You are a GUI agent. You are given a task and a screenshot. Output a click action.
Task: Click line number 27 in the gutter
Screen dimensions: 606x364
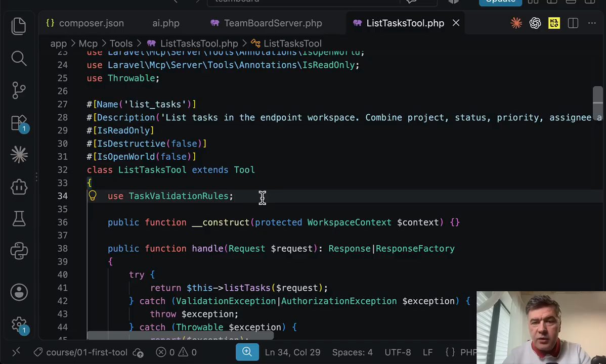[62, 104]
